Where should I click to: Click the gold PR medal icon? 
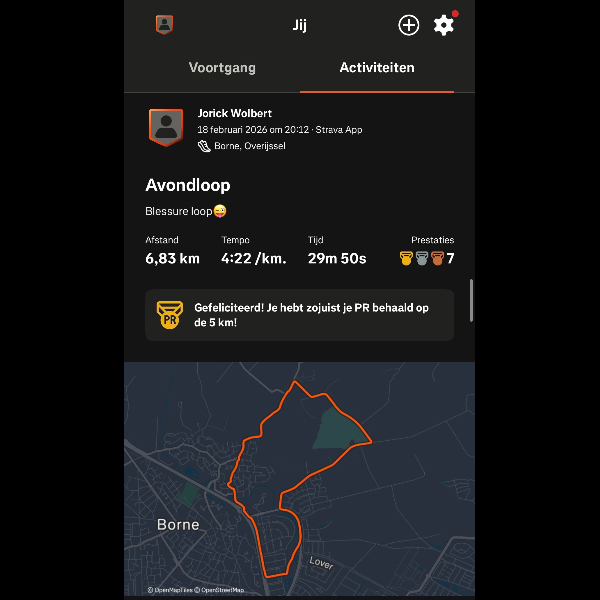(170, 315)
